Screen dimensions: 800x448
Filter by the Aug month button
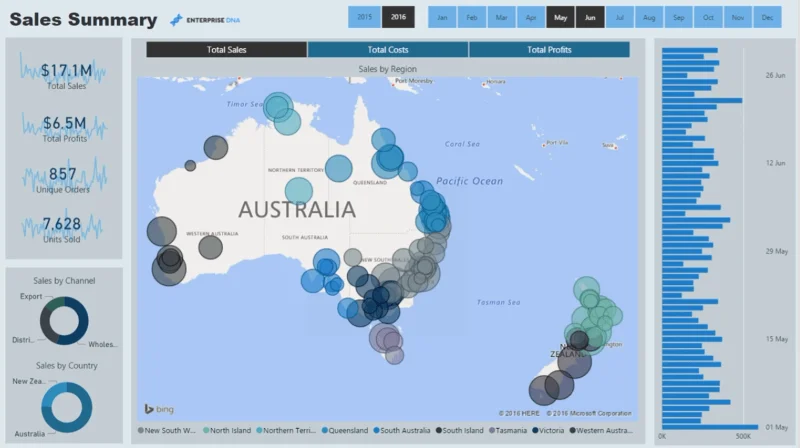coord(649,17)
